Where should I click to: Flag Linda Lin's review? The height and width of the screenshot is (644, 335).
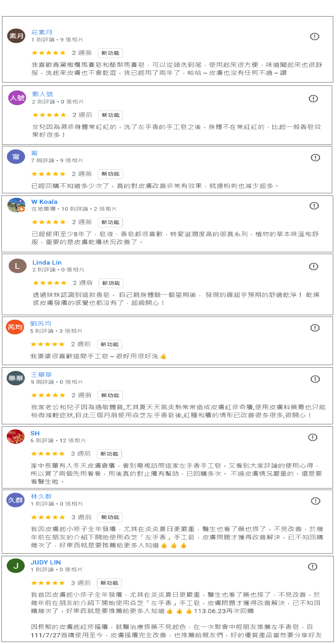point(314,266)
